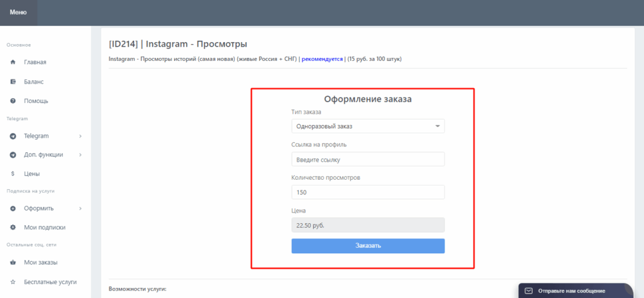Open the Тип заказа dropdown
The height and width of the screenshot is (298, 644).
368,126
